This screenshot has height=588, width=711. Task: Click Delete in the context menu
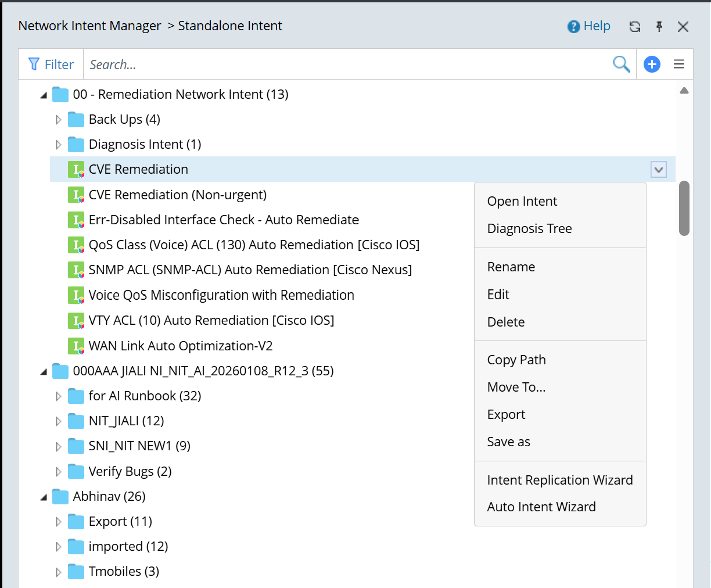505,322
